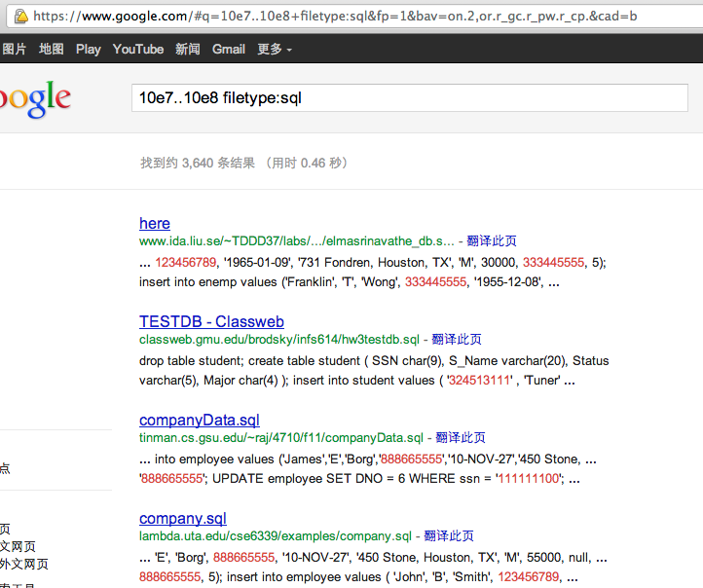Translate the lambda.uta.edu result page
The width and height of the screenshot is (703, 588).
pos(448,536)
